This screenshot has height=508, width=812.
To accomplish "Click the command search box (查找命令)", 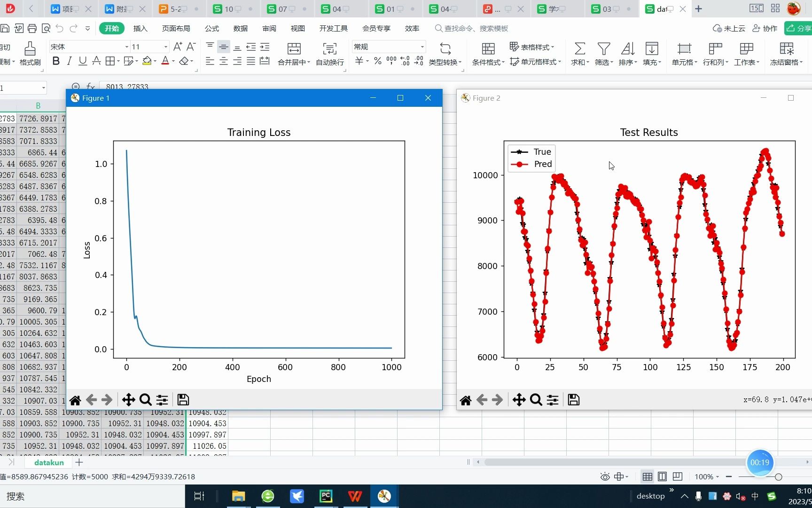I will pos(471,29).
